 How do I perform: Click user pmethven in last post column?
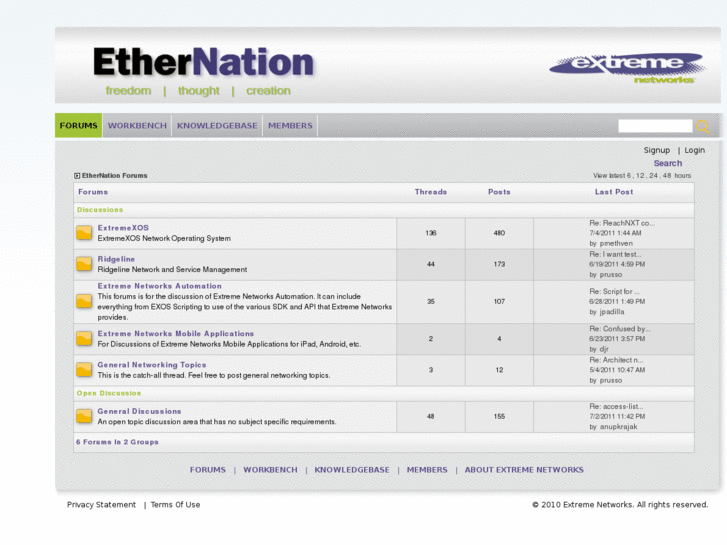click(616, 244)
